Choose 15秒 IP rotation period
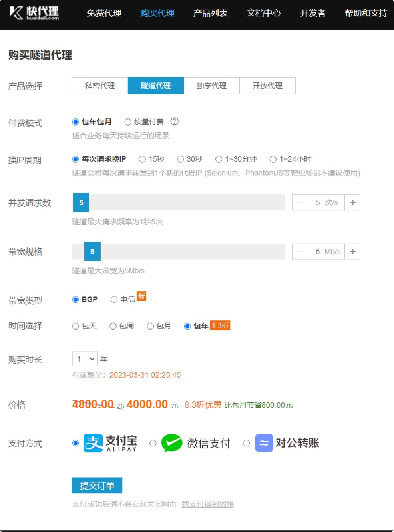 pos(142,159)
